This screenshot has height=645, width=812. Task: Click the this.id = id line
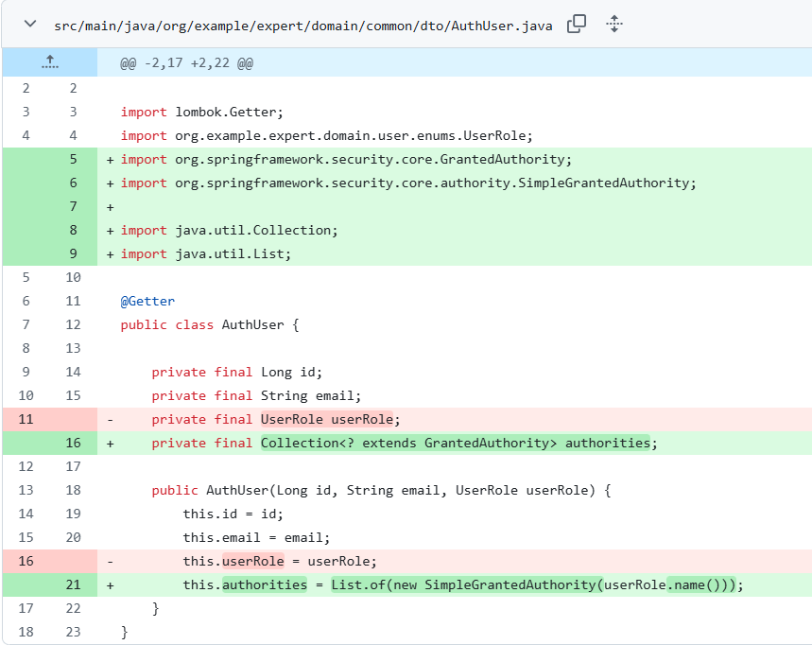tap(233, 514)
